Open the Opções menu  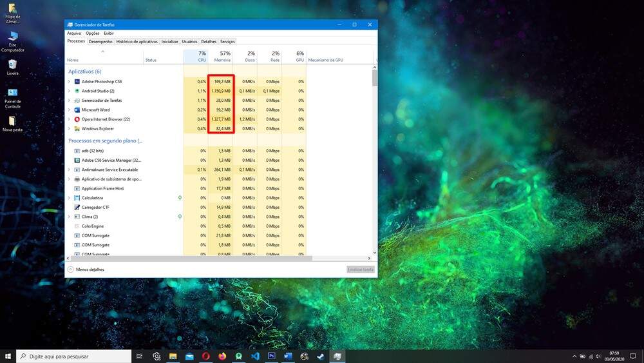92,34
